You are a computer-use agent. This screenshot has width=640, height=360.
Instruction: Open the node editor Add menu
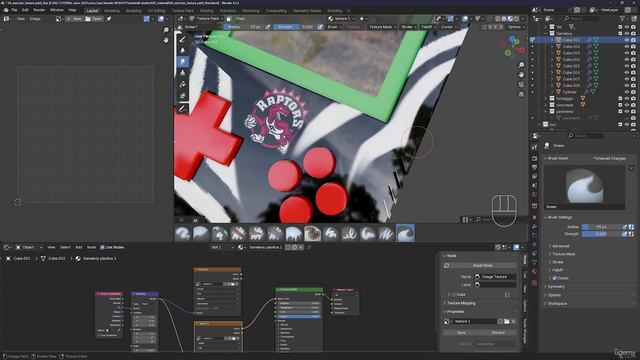(x=79, y=247)
